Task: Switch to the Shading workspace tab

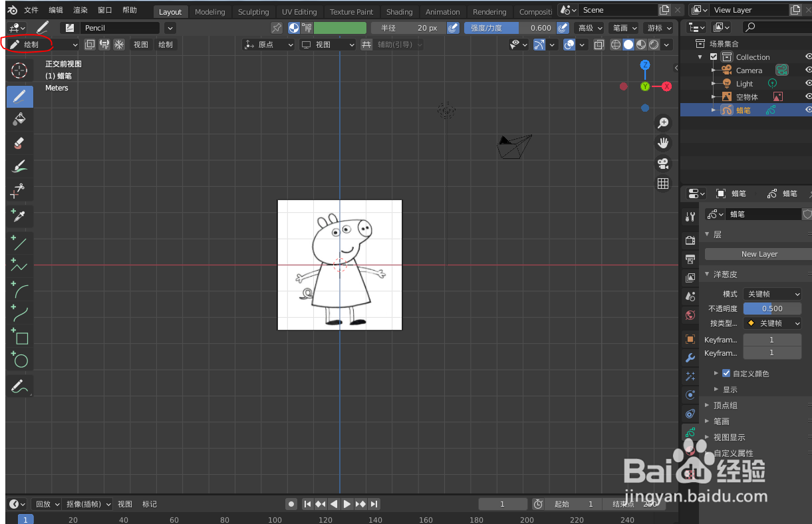Action: (x=399, y=11)
